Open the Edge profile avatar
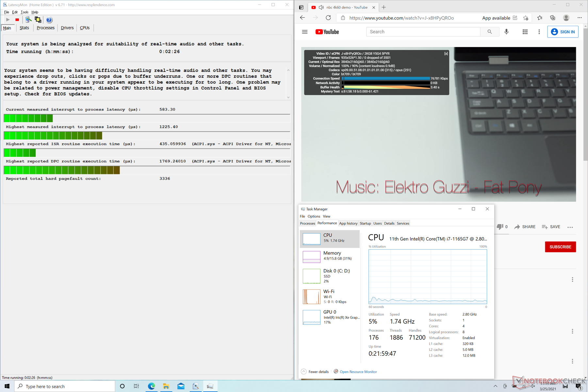Screen dimensions: 588x392 click(x=566, y=18)
